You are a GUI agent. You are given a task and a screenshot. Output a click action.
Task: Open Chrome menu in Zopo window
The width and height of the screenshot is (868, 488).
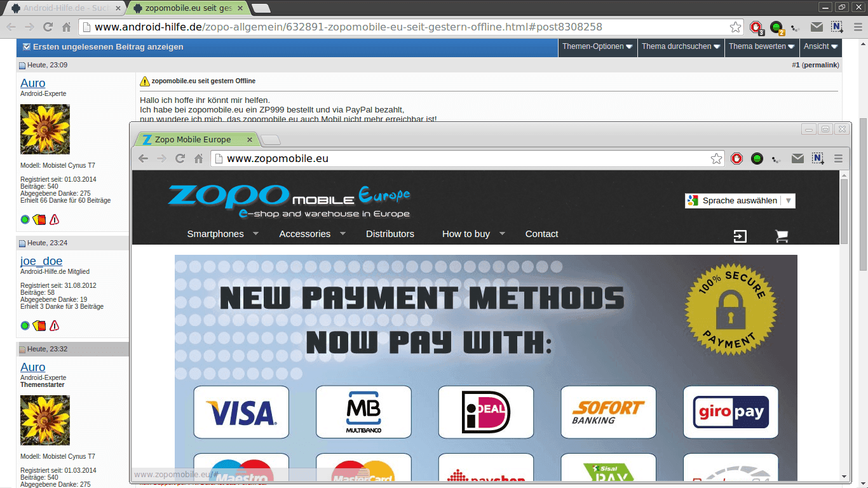tap(838, 158)
